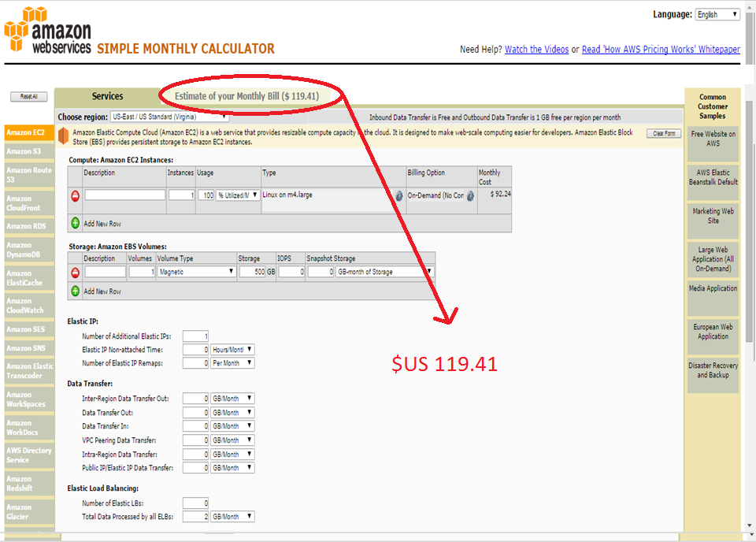Open unit dropdown for Total Data Processed by ELBs
Viewport: 756px width, 542px height.
tap(232, 517)
